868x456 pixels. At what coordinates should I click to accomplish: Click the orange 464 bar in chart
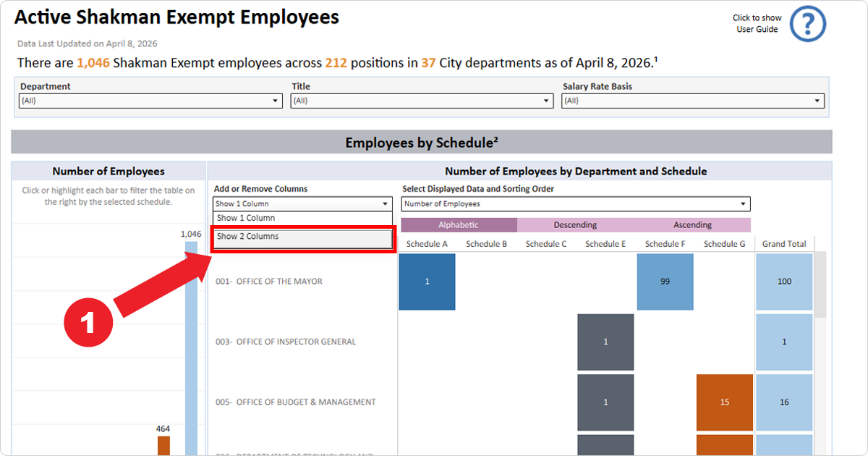pyautogui.click(x=163, y=445)
